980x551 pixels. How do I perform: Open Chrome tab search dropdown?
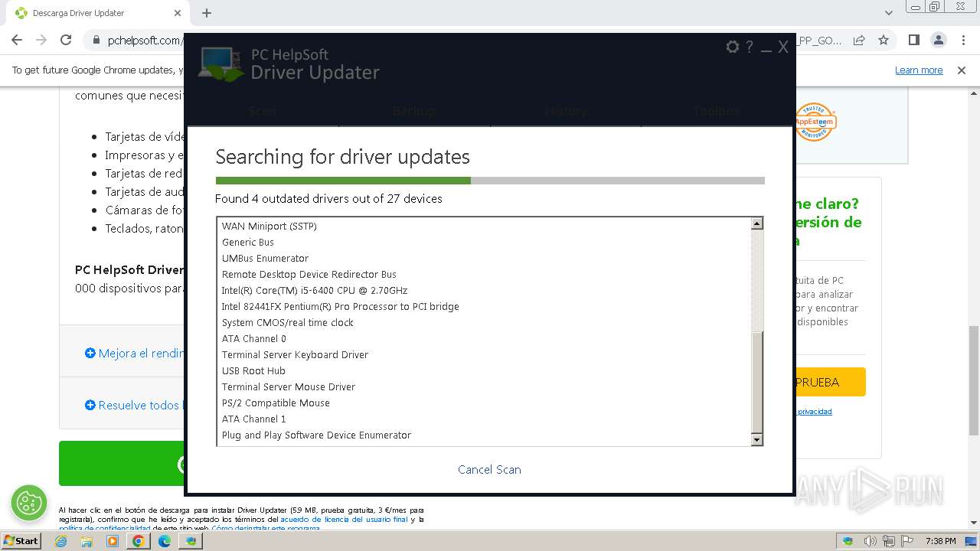point(889,13)
